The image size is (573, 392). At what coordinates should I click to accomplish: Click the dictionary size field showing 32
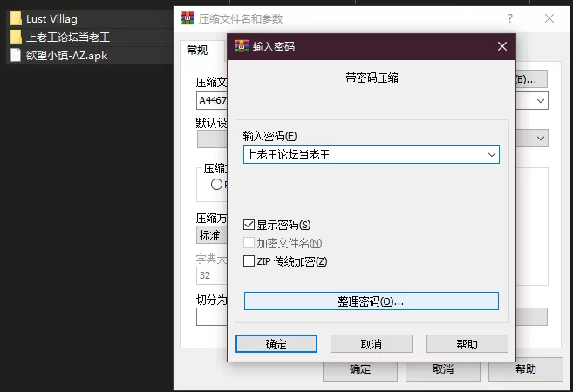212,275
